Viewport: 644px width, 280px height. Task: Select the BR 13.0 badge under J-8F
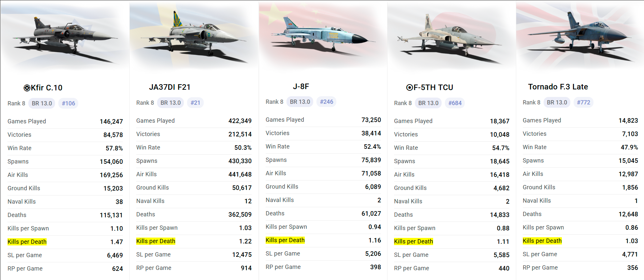(x=300, y=102)
